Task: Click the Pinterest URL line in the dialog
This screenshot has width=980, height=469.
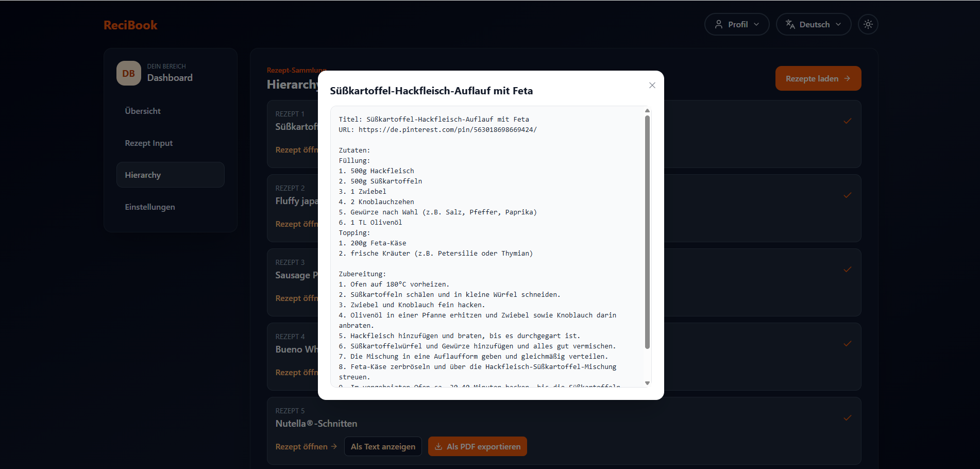Action: [437, 129]
